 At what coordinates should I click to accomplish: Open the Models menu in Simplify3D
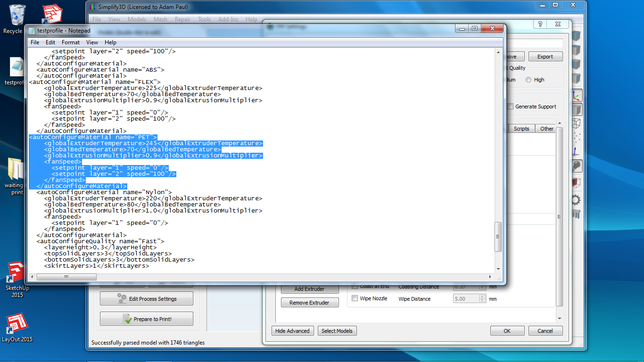click(137, 19)
